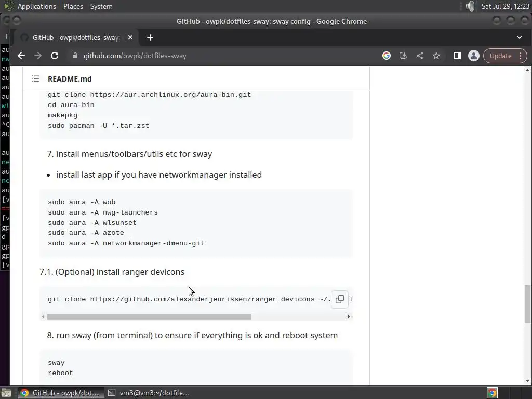Click the page scrollbar down arrow
The width and height of the screenshot is (532, 399).
click(527, 381)
